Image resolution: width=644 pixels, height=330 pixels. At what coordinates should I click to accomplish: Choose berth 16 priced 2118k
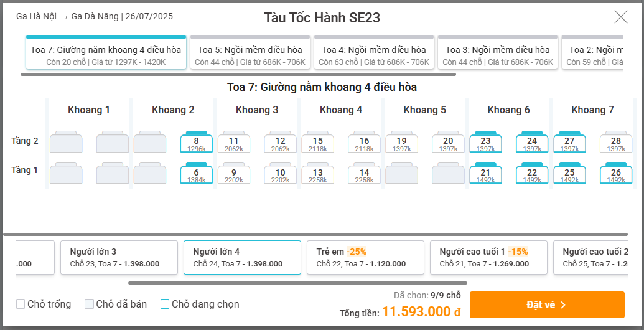coord(364,142)
